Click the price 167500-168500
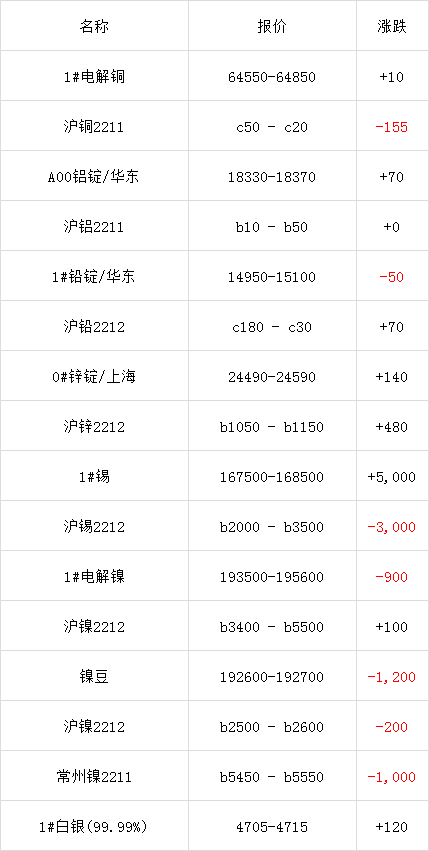 (272, 477)
